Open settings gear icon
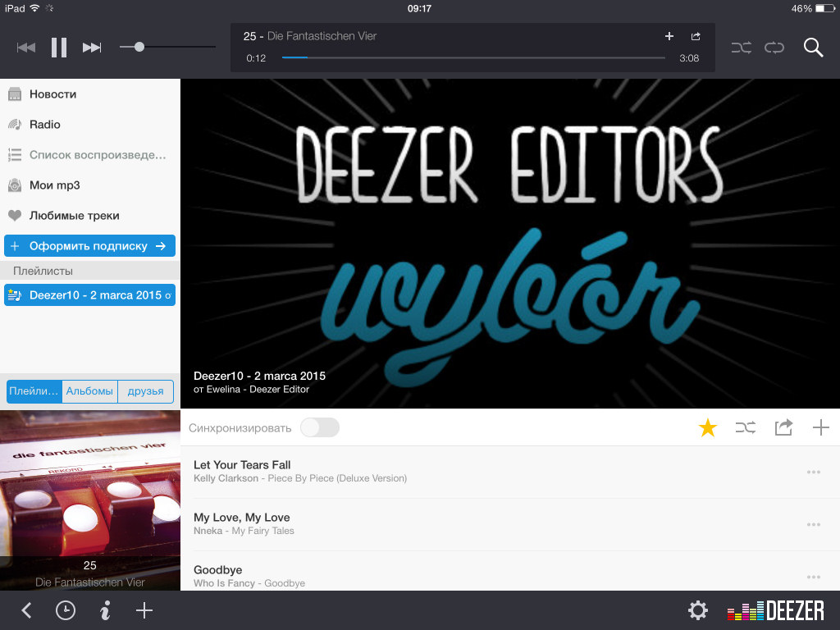 [x=697, y=610]
